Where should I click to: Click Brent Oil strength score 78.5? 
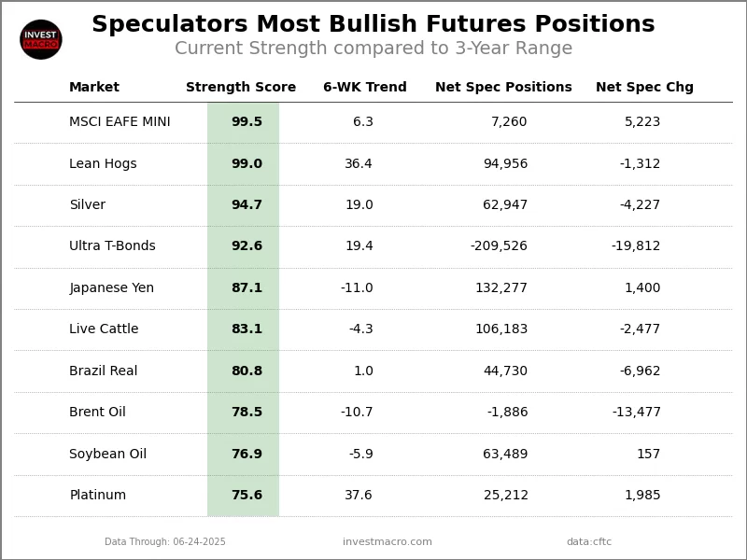point(247,413)
